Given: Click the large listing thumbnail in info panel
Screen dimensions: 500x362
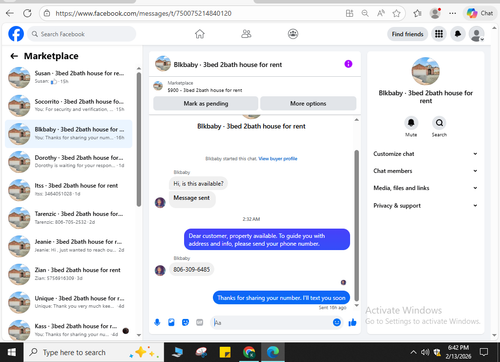Looking at the screenshot, I should pos(426,71).
